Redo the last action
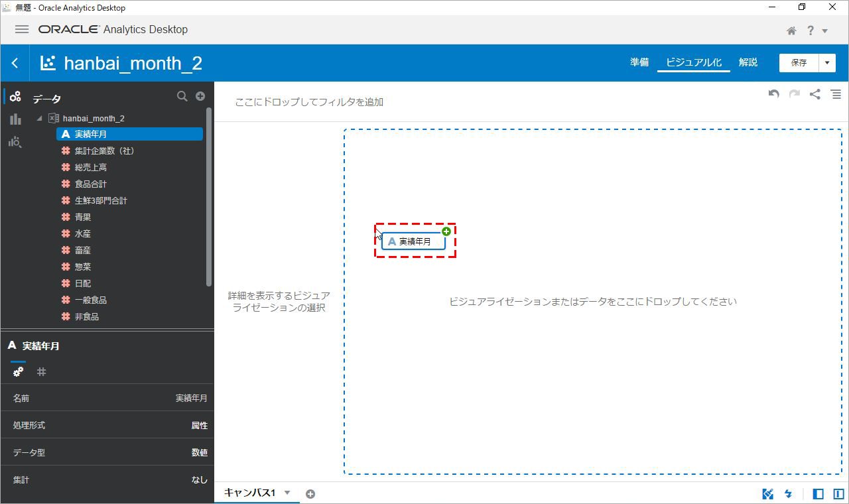The width and height of the screenshot is (849, 504). tap(794, 94)
